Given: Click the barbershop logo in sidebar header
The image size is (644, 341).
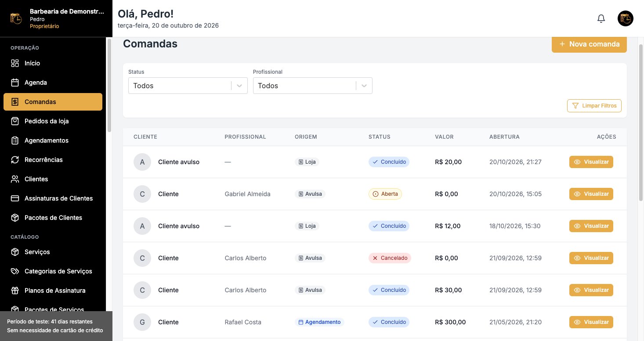Looking at the screenshot, I should [x=16, y=18].
